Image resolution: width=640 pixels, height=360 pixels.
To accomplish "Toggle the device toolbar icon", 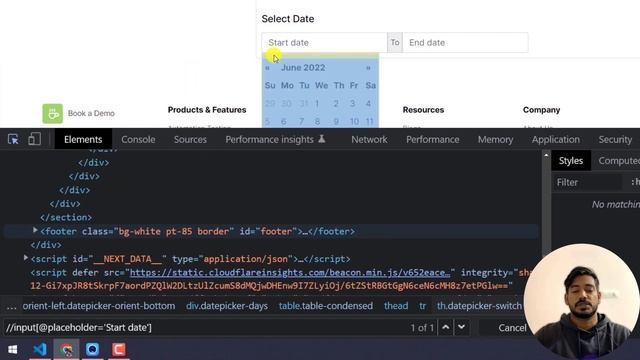I will (x=34, y=139).
